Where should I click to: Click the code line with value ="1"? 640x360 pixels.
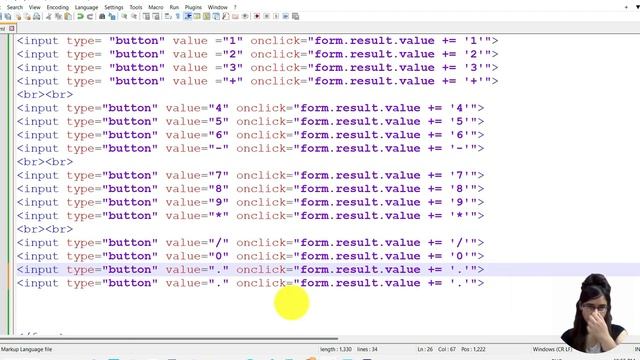point(258,41)
